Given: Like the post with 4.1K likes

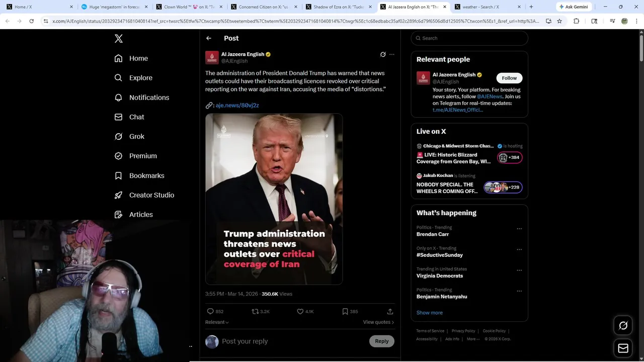Looking at the screenshot, I should coord(300,312).
